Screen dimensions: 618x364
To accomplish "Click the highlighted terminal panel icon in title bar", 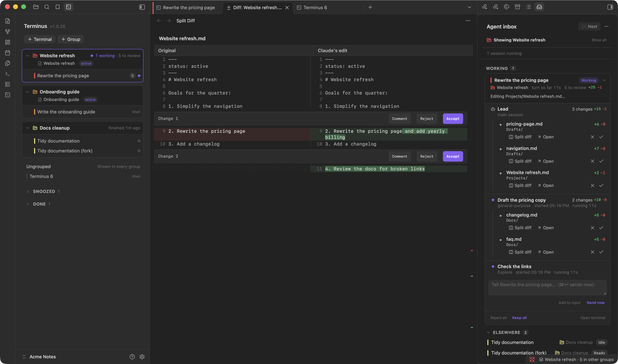I will [68, 7].
